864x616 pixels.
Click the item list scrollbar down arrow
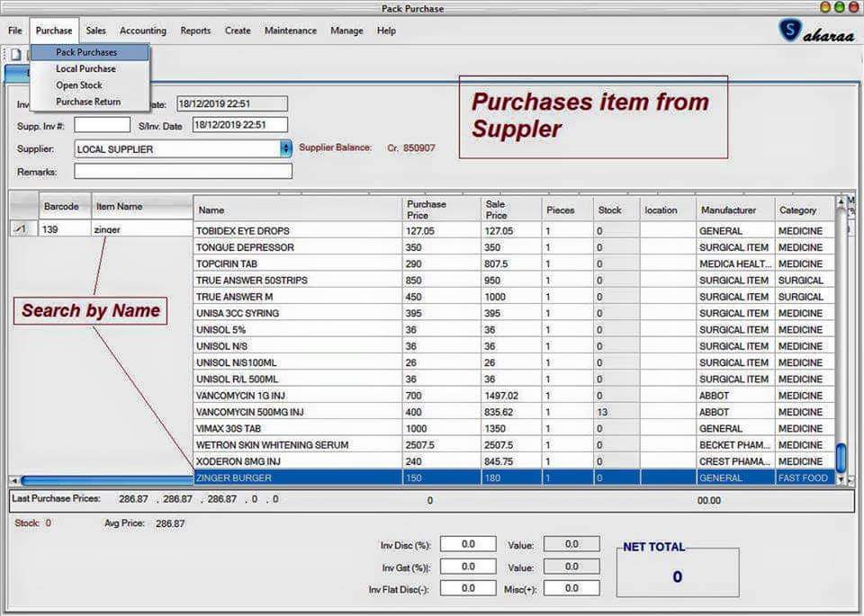(841, 479)
